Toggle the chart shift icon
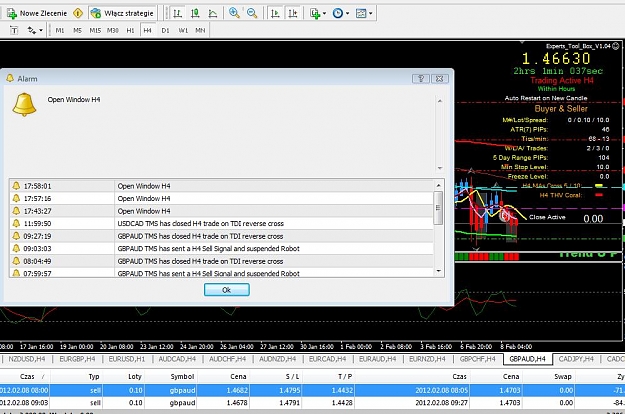The height and width of the screenshot is (414, 625). pos(293,13)
